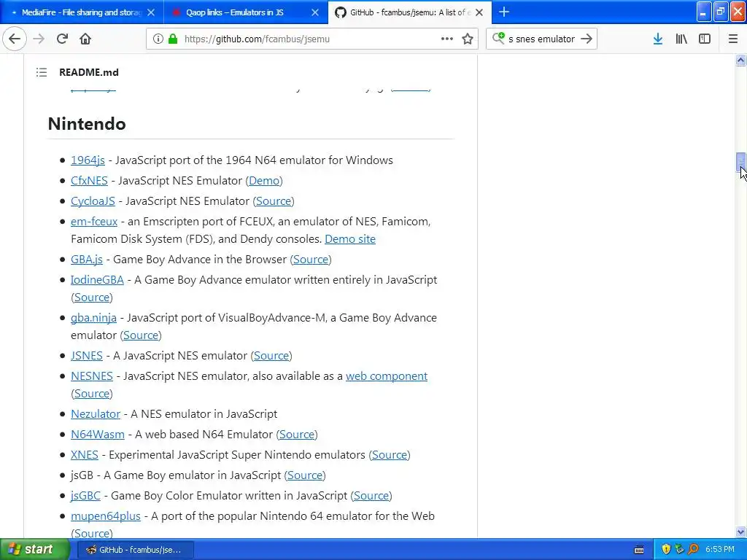Open the browser home page
The image size is (747, 560).
coord(85,39)
